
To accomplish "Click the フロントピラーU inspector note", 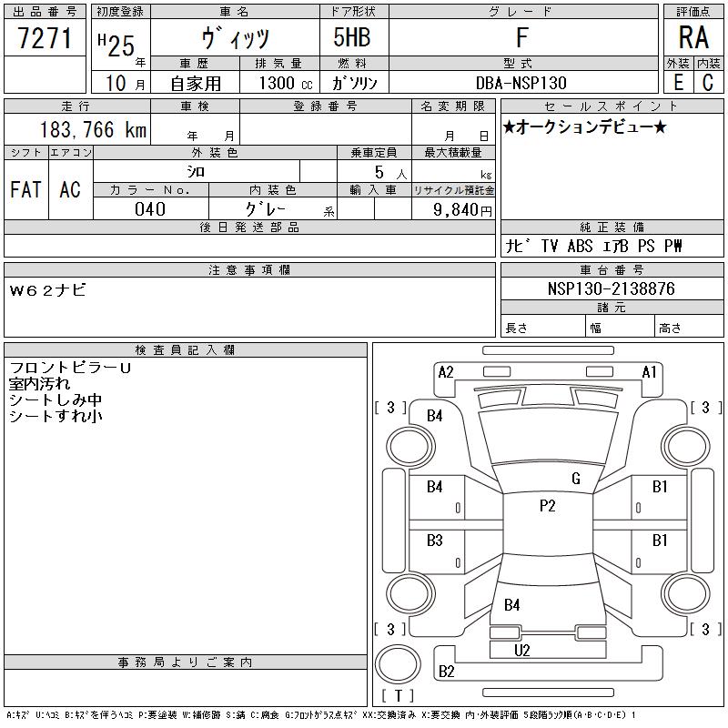I will coord(69,368).
